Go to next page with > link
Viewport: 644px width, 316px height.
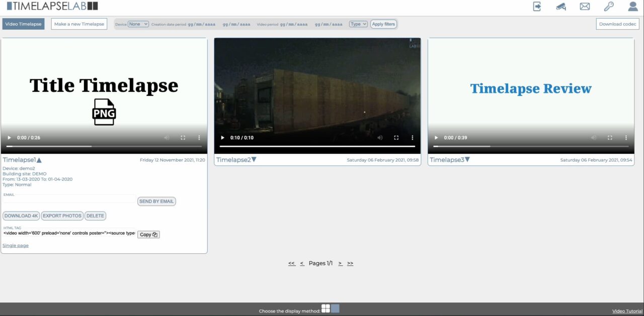pyautogui.click(x=340, y=263)
